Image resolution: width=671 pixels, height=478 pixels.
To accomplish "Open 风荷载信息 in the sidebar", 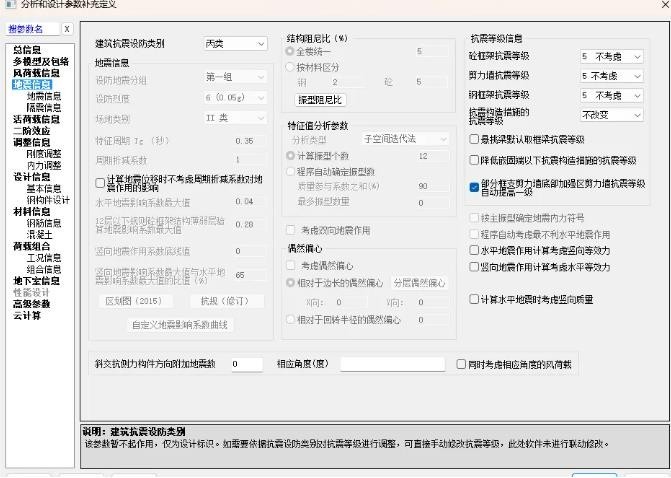I will [36, 73].
